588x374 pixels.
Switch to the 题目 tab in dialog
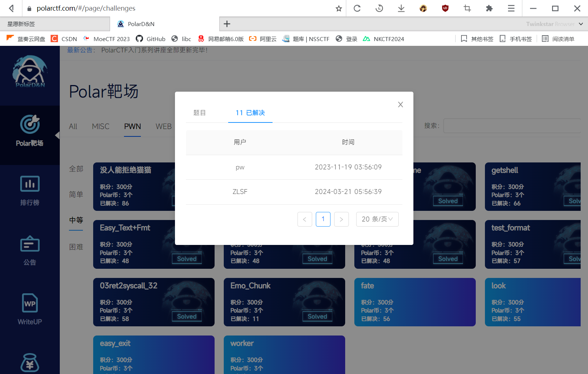[200, 113]
